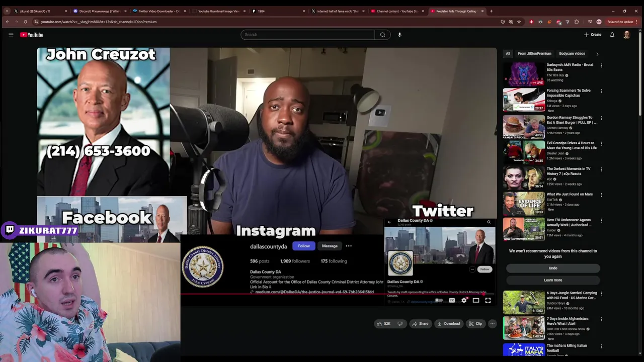Open options for FBI Undercover Agents video
Viewport: 644px width, 362px height.
pos(601,221)
